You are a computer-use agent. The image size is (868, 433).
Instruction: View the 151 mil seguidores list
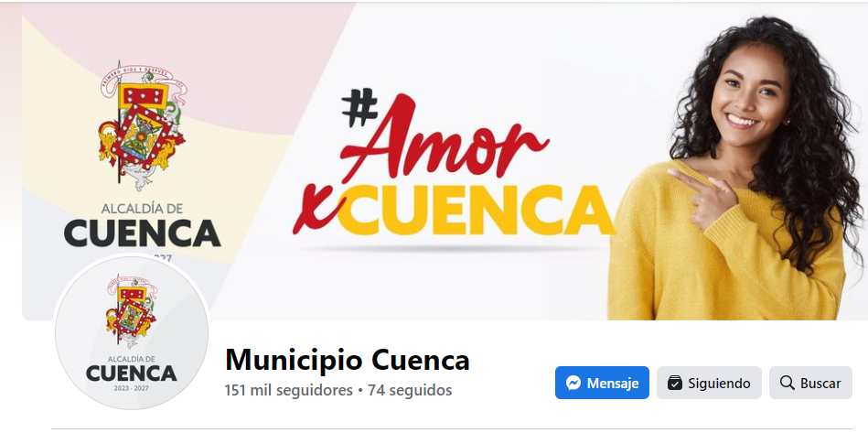pos(288,390)
